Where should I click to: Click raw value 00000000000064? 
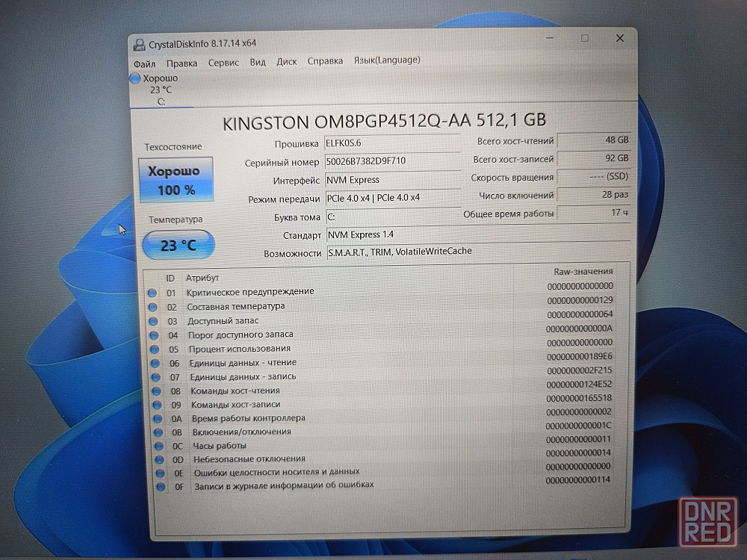(580, 314)
